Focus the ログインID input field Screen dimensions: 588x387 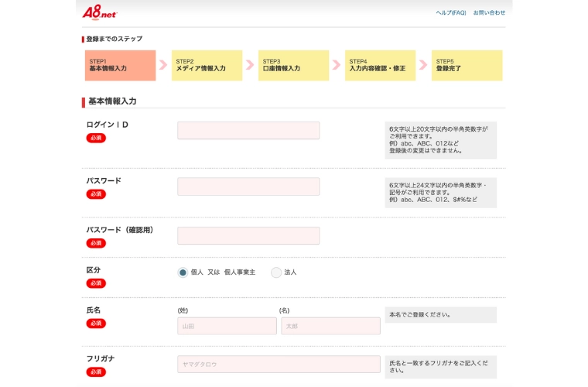(248, 131)
